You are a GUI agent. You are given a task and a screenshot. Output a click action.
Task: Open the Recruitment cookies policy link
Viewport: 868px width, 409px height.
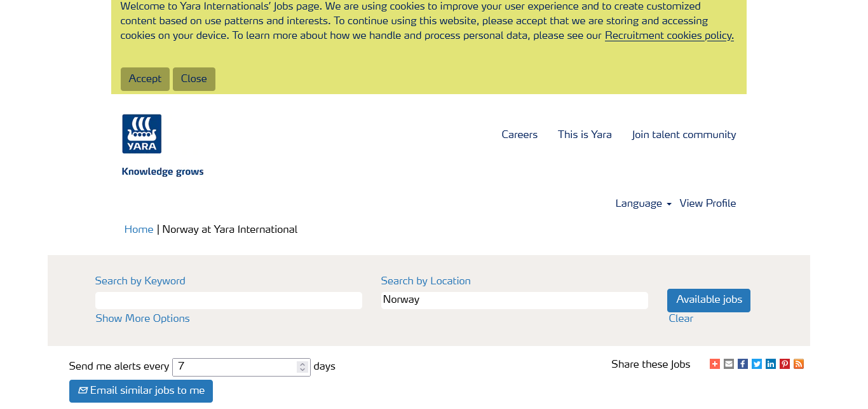point(669,36)
